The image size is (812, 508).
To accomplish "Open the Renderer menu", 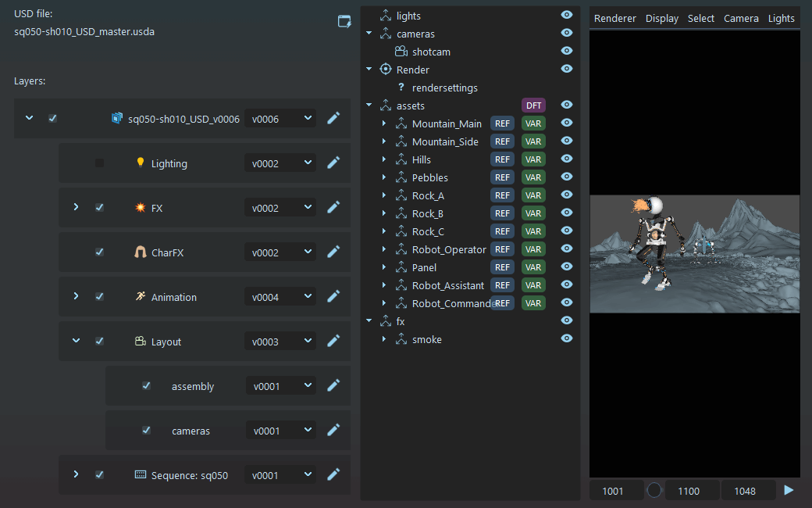I will point(614,18).
